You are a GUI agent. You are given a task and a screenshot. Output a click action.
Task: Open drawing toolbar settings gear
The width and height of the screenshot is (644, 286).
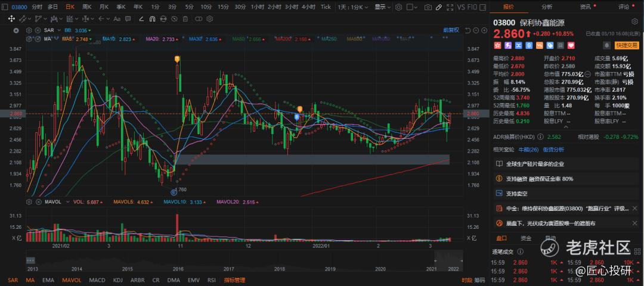pos(209,18)
